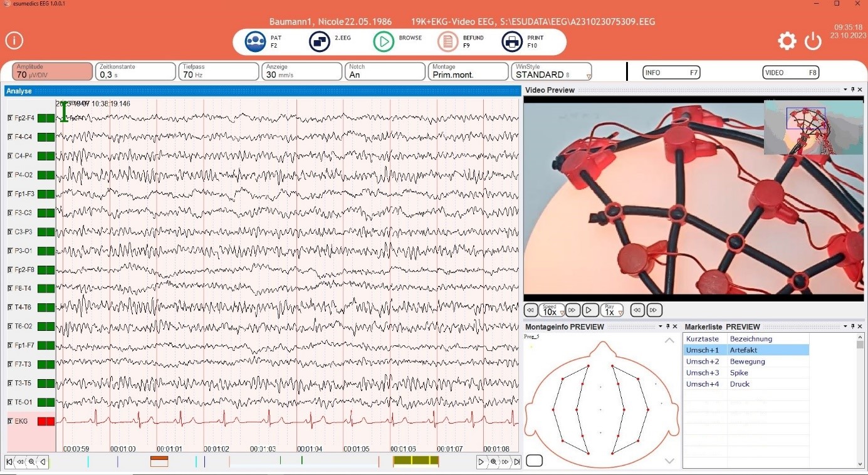Select the 2.EEG comparison view icon
This screenshot has height=475, width=868.
[x=320, y=40]
